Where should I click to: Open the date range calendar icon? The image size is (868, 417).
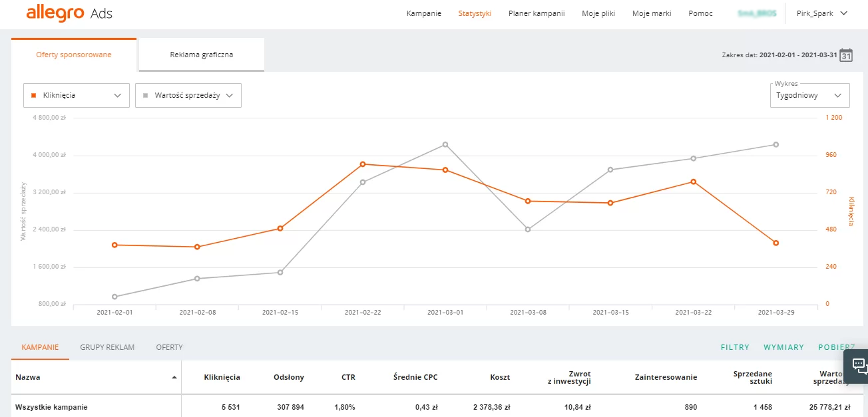(845, 55)
